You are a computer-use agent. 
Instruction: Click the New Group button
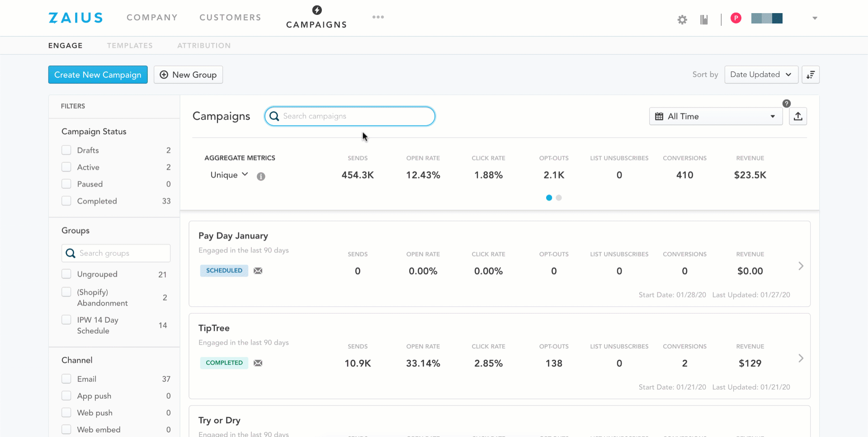188,75
